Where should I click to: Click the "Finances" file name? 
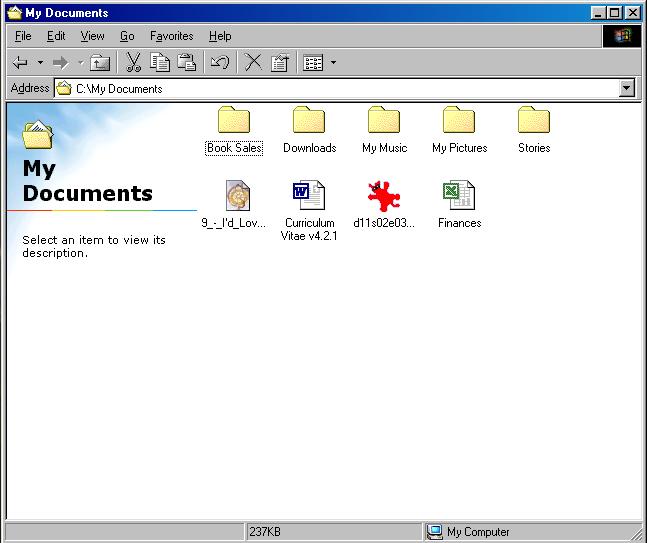coord(460,223)
